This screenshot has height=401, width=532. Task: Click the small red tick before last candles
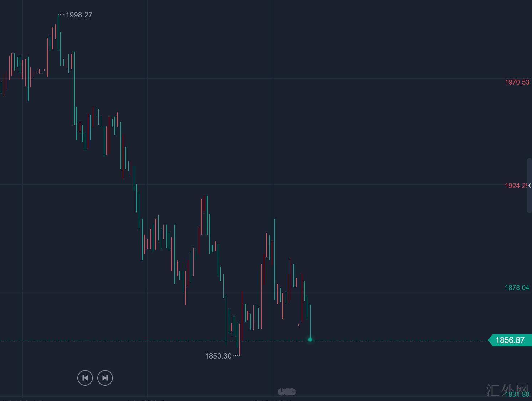pyautogui.click(x=299, y=325)
